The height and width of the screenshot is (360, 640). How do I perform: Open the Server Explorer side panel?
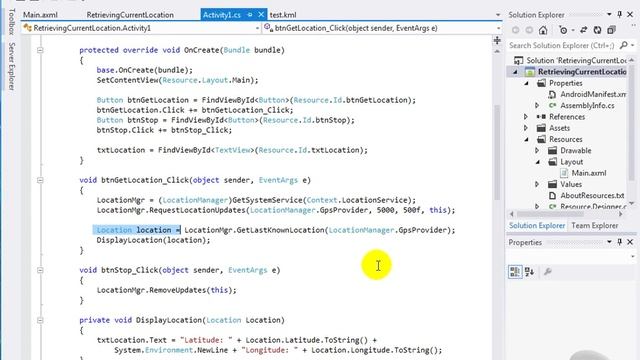point(11,66)
